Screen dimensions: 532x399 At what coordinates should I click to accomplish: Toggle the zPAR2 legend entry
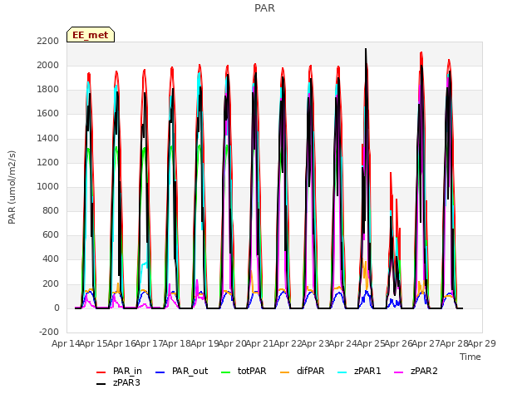(x=416, y=372)
